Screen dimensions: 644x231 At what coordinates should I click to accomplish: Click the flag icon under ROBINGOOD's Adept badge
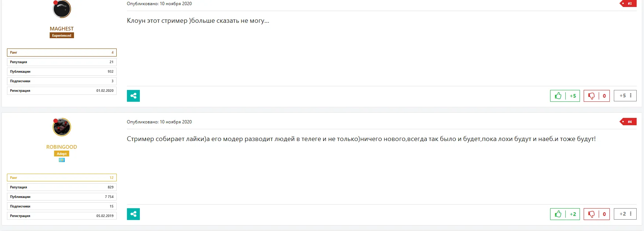click(x=62, y=160)
